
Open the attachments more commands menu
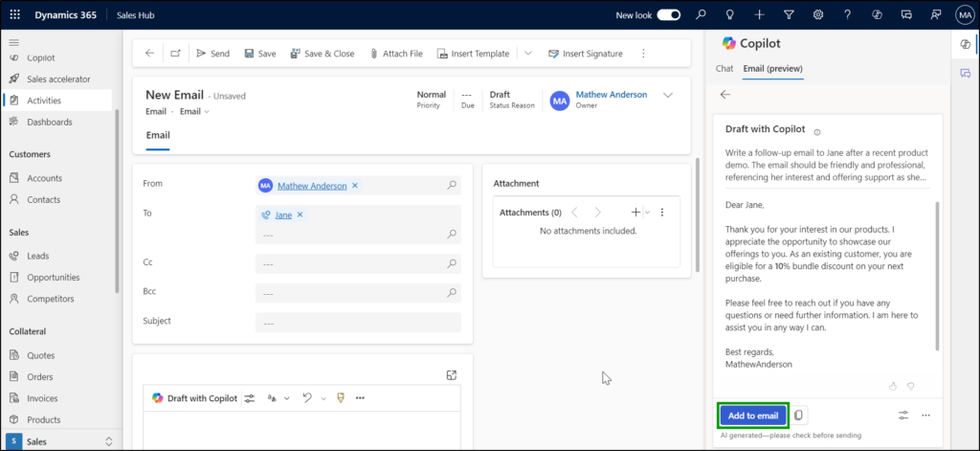[x=662, y=212]
